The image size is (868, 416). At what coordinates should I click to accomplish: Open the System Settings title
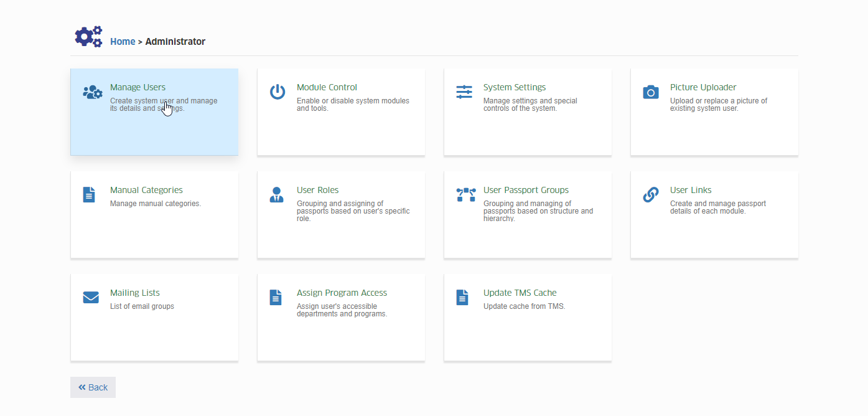pyautogui.click(x=515, y=87)
